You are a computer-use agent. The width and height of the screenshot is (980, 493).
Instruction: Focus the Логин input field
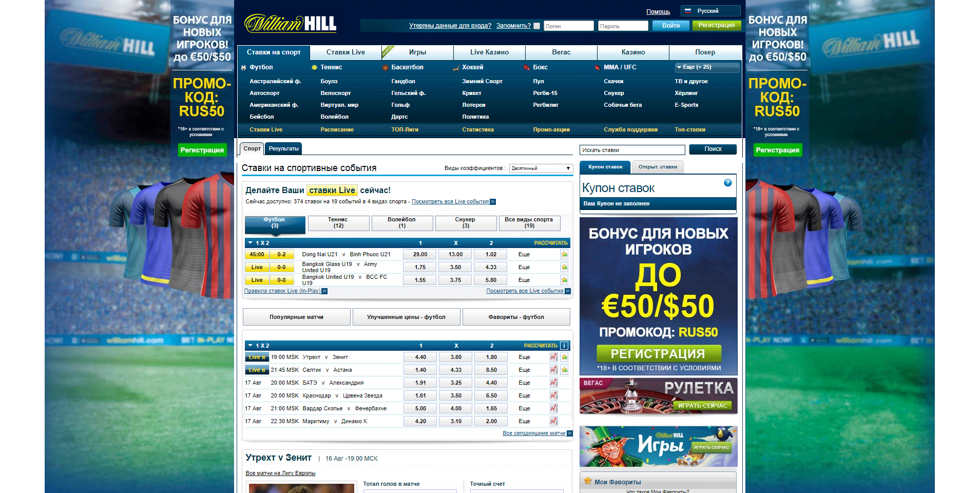(x=568, y=26)
